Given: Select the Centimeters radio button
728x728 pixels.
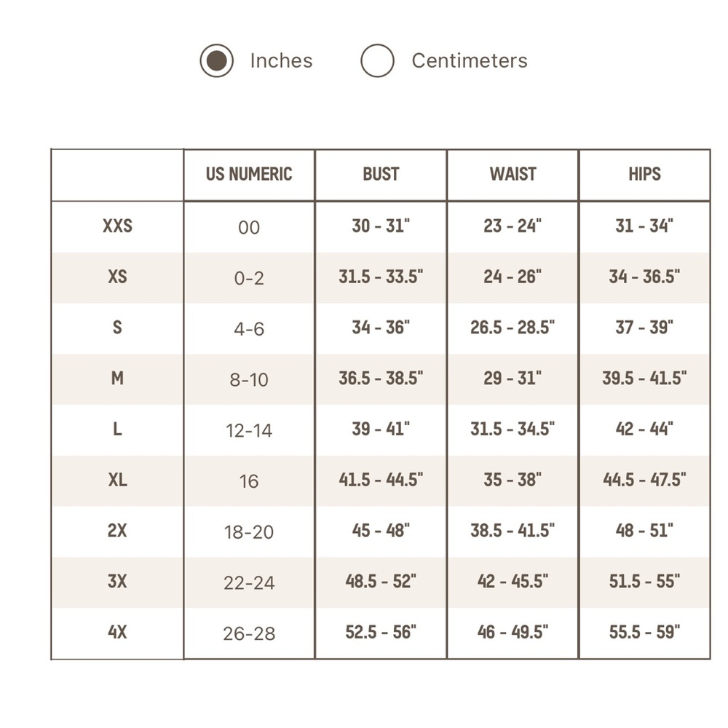Looking at the screenshot, I should 377,61.
